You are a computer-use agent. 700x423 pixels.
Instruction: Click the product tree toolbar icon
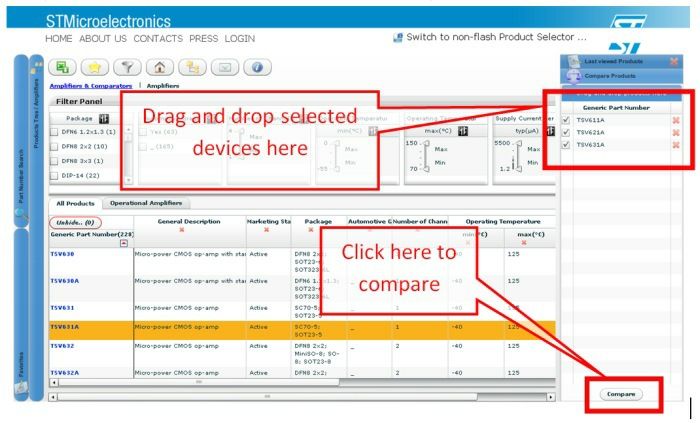point(192,67)
